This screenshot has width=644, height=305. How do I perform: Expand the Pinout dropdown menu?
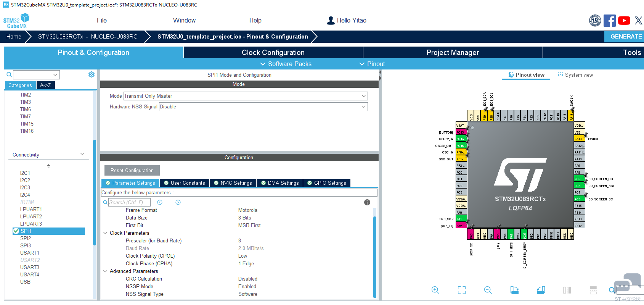coord(372,64)
